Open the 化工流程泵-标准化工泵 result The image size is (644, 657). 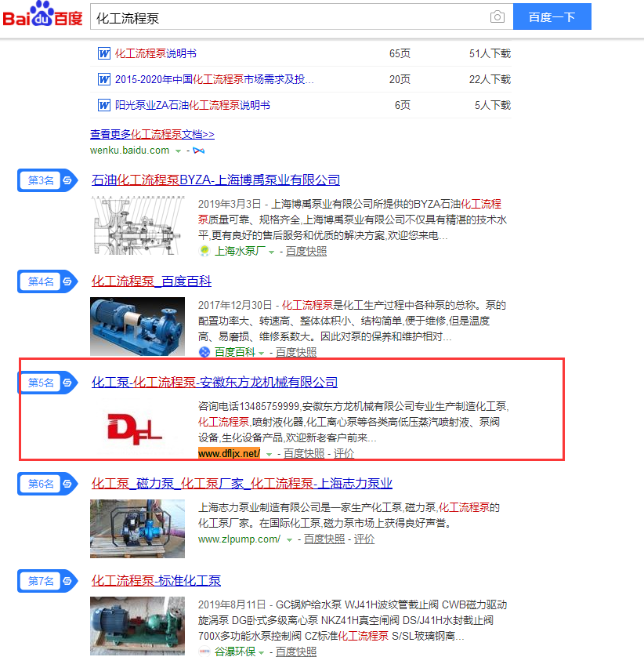click(x=156, y=581)
